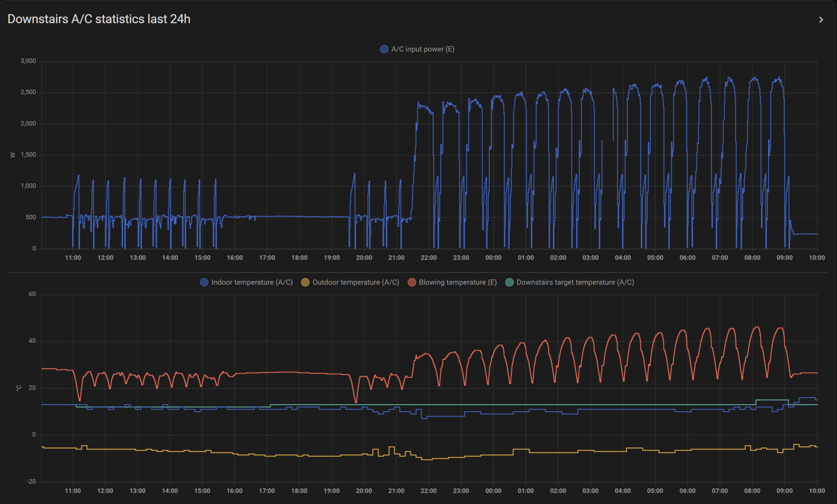Click the 10:00 label on the temperature chart axis
The width and height of the screenshot is (837, 504).
817,490
